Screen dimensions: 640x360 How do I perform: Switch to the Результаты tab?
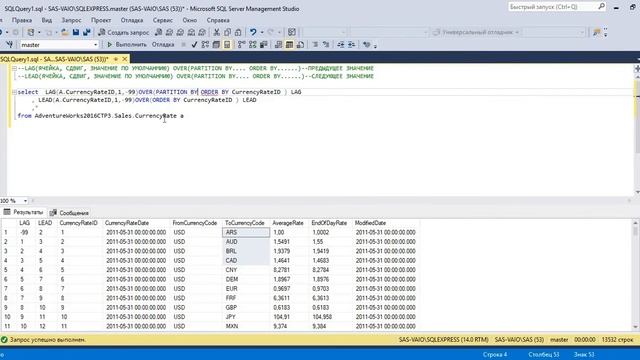coord(23,212)
